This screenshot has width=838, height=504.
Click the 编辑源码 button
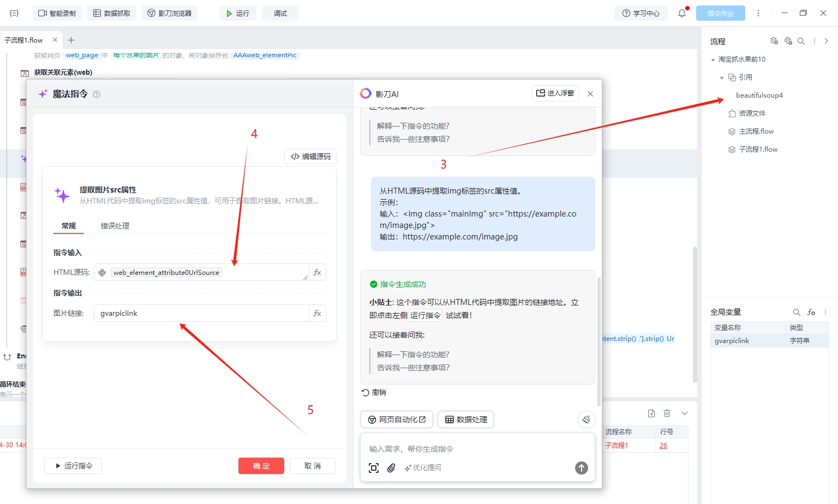(x=310, y=157)
